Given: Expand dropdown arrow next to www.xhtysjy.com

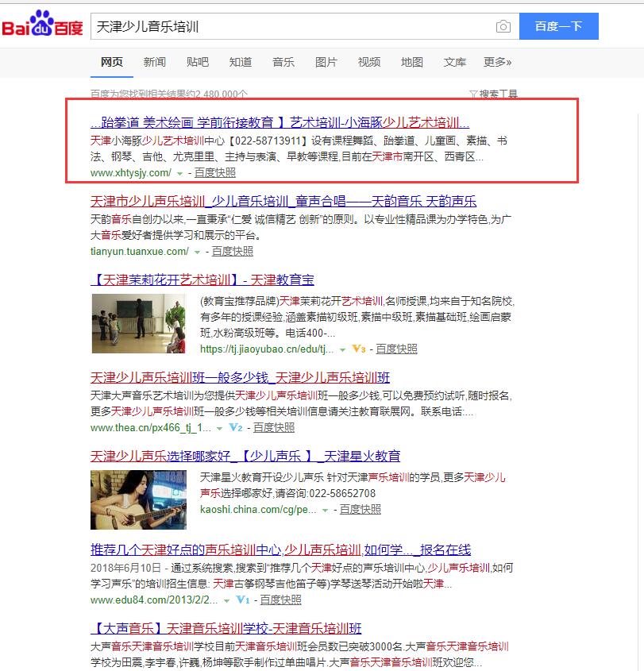Looking at the screenshot, I should point(179,174).
